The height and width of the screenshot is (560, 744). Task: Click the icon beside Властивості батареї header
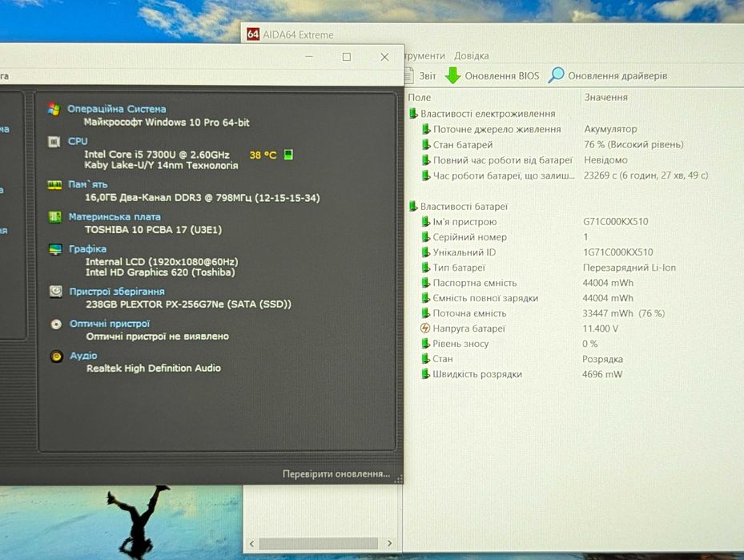click(413, 206)
